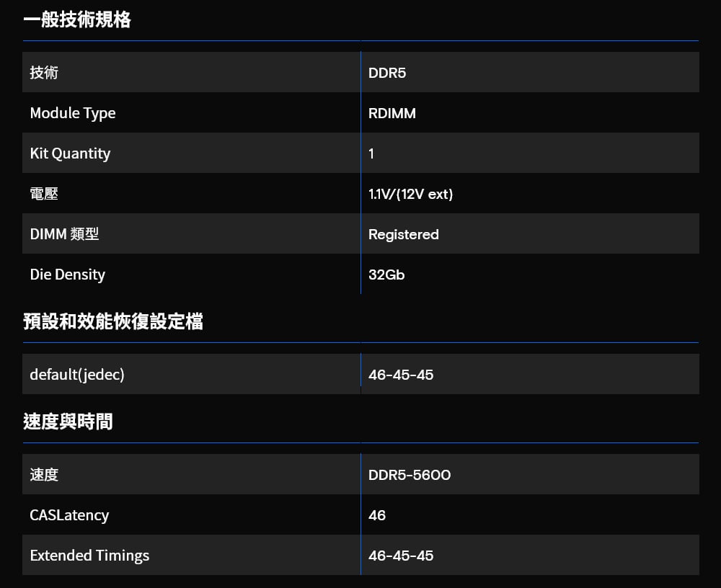Select the 速度 speed row label
721x588 pixels.
[44, 475]
